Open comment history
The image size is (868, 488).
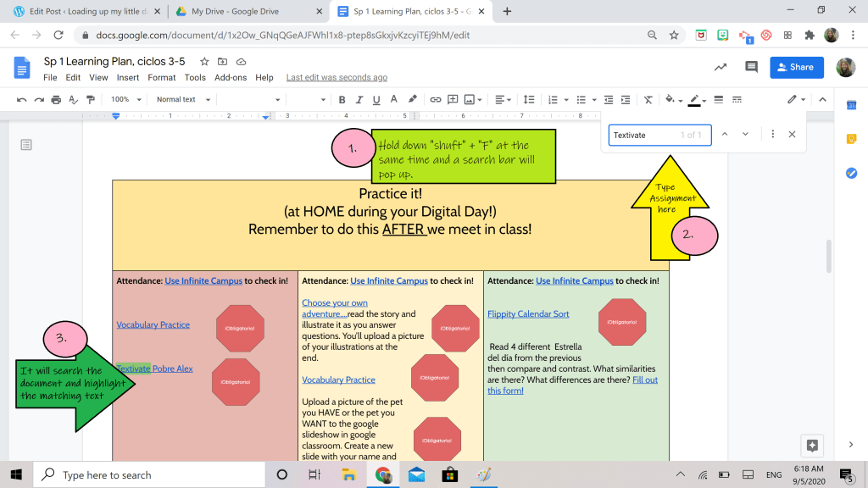point(750,68)
